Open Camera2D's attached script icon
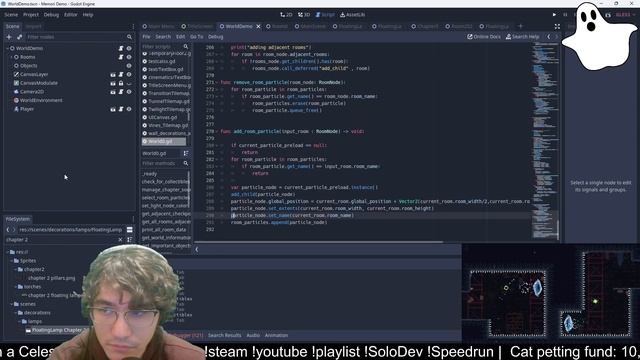Image resolution: width=640 pixels, height=360 pixels. tap(121, 91)
